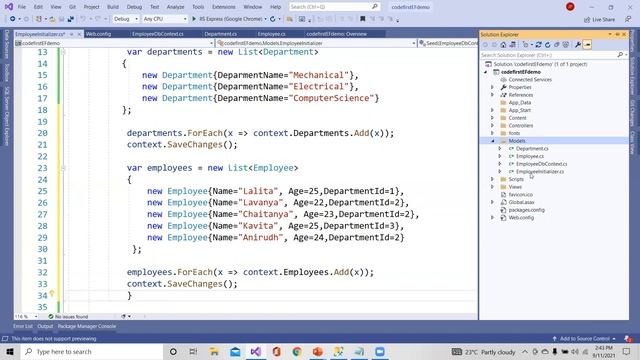Collapse the Models folder

(492, 141)
